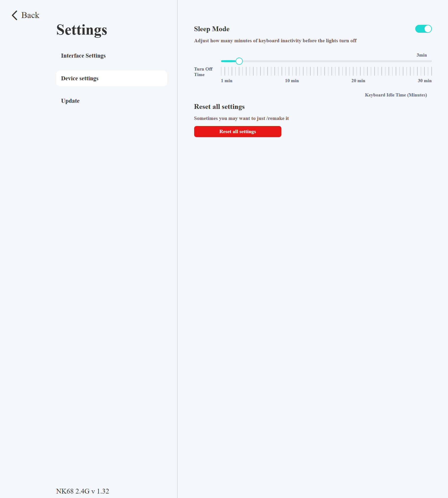Click the 20 min slider label
448x498 pixels.
(358, 81)
